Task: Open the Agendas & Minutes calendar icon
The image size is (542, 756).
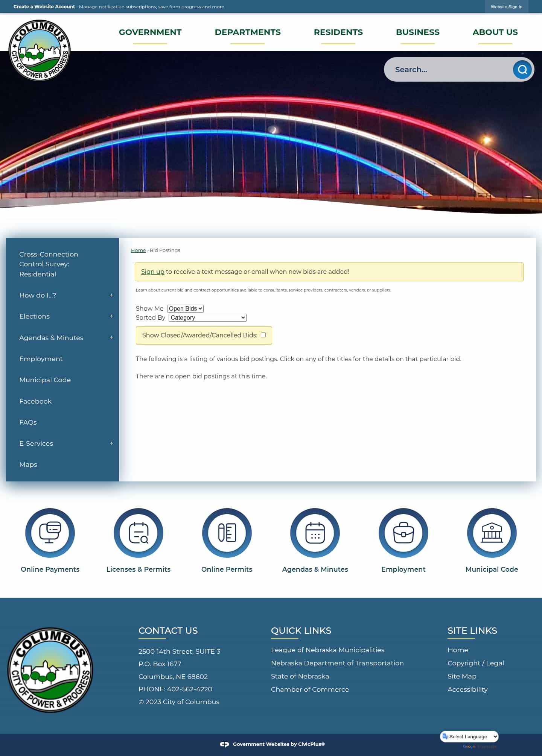Action: coord(315,533)
